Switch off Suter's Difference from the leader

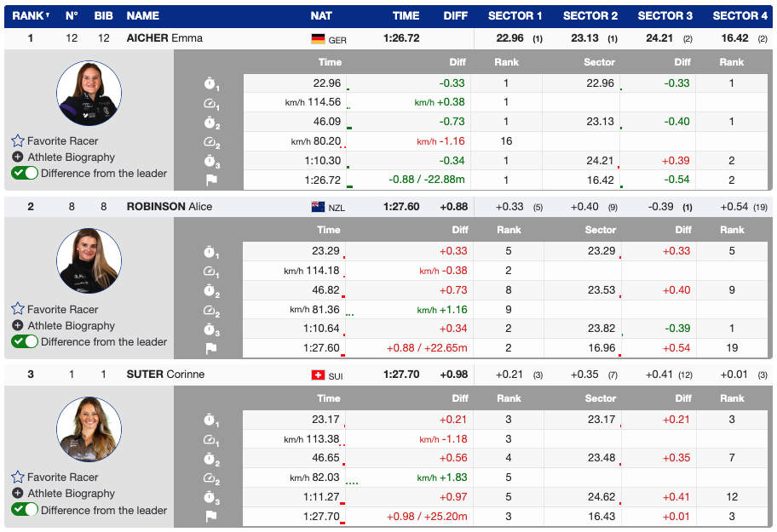click(25, 510)
